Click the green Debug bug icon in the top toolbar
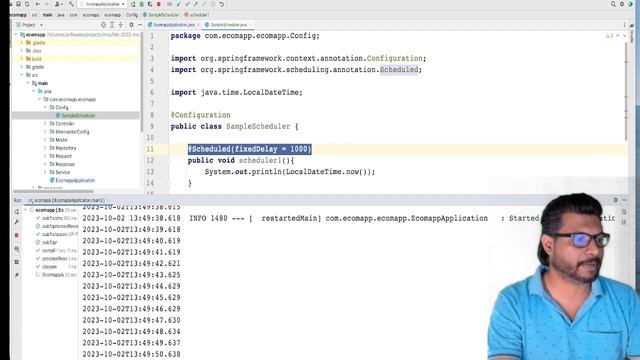640x360 pixels. (x=142, y=4)
